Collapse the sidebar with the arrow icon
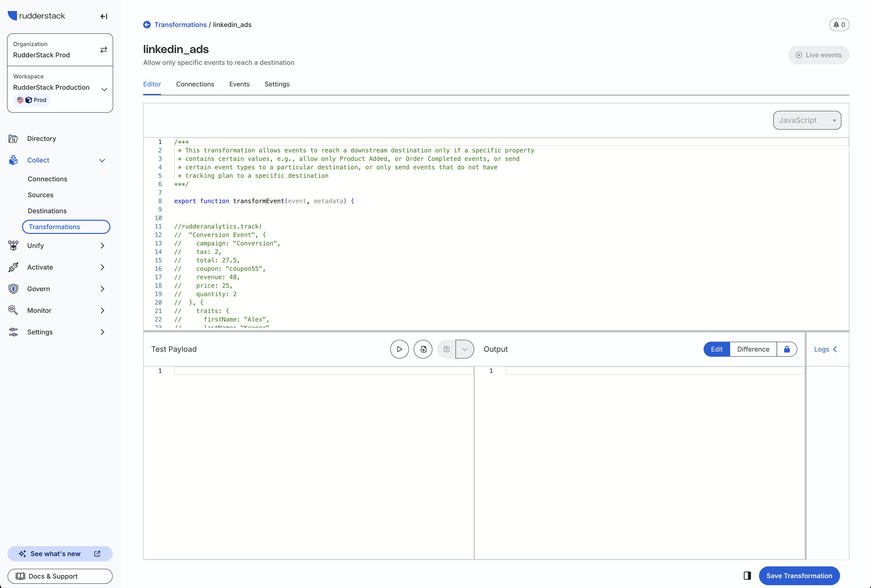This screenshot has height=588, width=871. point(104,16)
